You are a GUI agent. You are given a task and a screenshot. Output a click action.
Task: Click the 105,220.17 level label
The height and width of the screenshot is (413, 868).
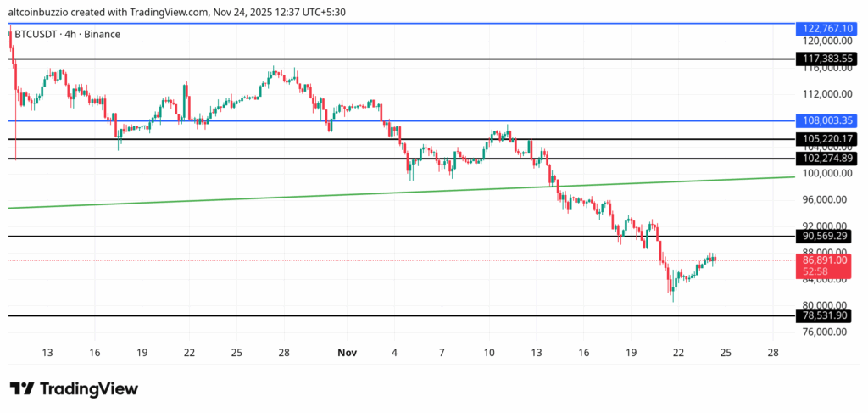(x=828, y=139)
